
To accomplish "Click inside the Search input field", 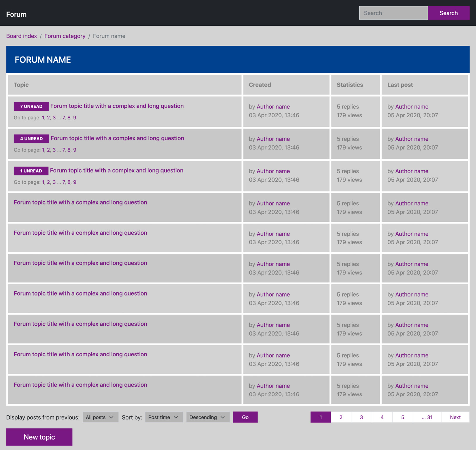I will click(x=393, y=13).
